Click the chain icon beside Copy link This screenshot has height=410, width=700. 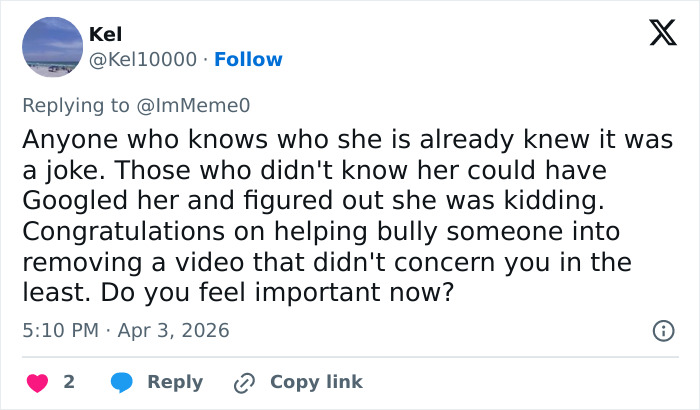point(244,382)
